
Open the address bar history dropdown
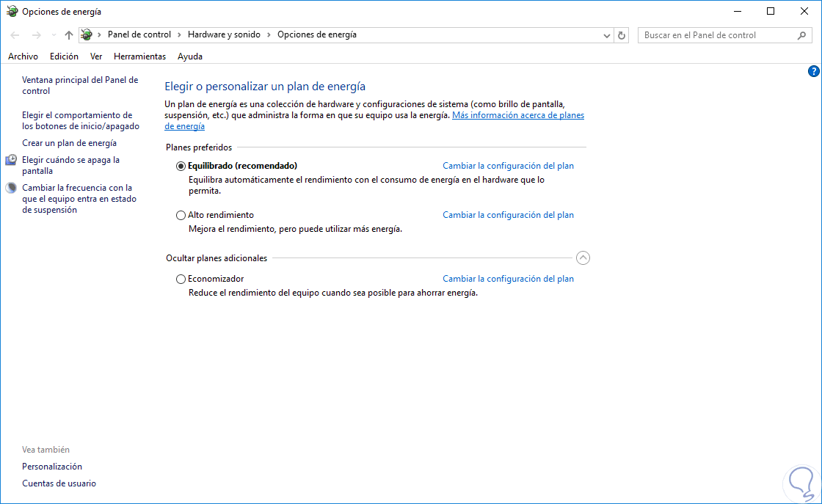(x=606, y=36)
